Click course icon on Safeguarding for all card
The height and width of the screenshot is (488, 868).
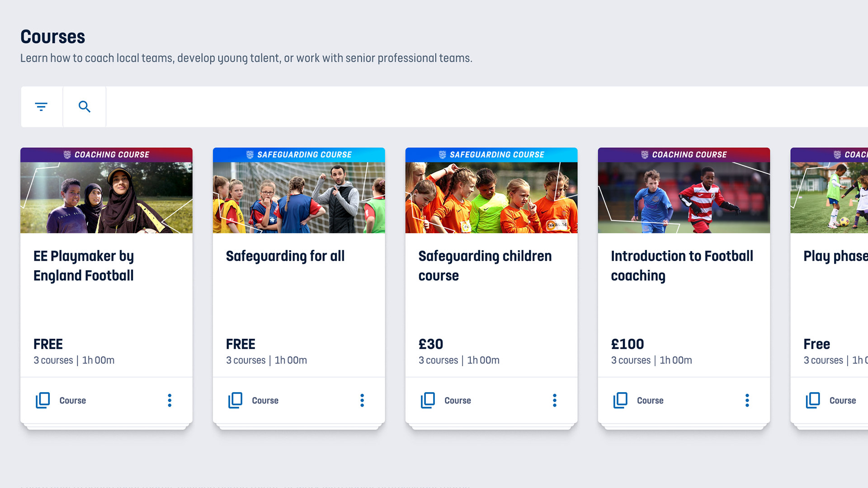[236, 400]
